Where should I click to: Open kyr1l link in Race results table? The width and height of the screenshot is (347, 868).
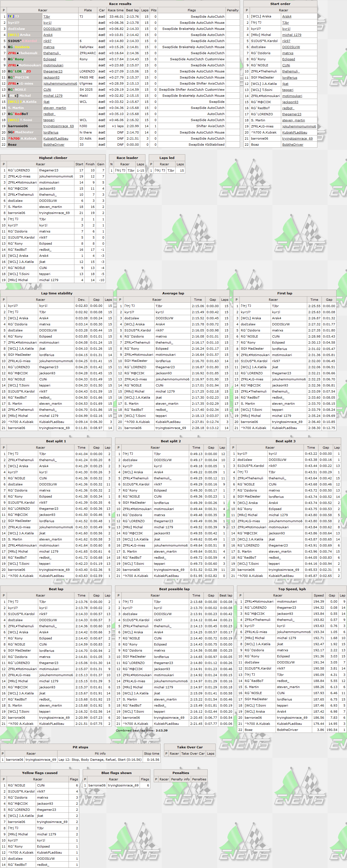(47, 23)
